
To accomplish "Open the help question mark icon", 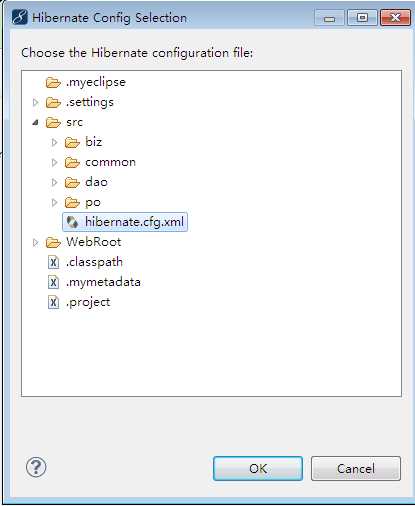I will click(x=36, y=467).
